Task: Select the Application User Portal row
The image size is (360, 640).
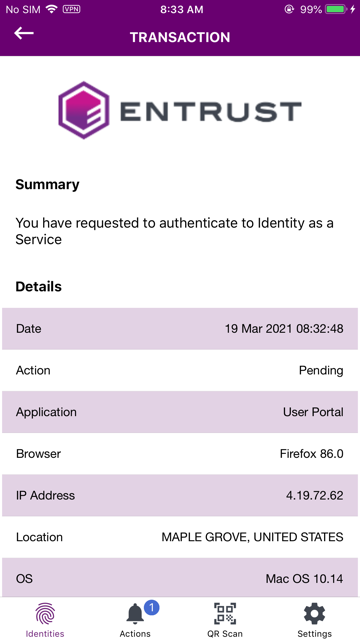Action: pos(180,412)
